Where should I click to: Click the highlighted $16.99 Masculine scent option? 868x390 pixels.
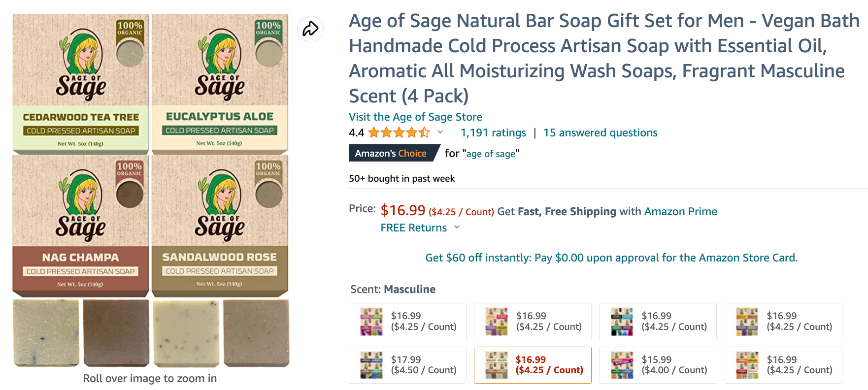tap(533, 365)
